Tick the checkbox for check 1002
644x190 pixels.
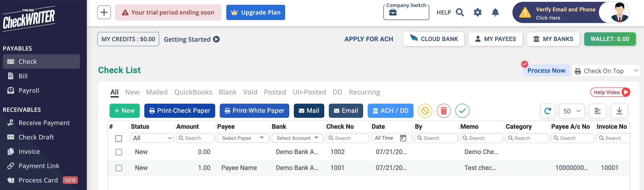pyautogui.click(x=119, y=152)
